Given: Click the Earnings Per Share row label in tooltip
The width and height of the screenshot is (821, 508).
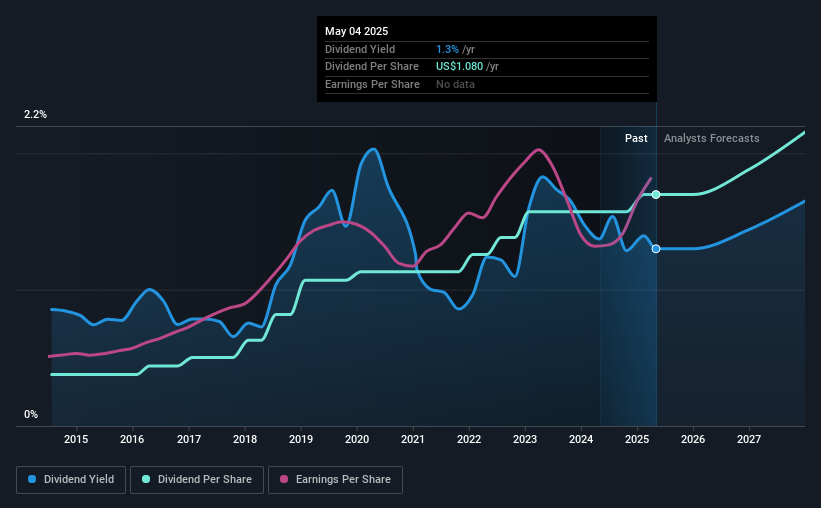Looking at the screenshot, I should pyautogui.click(x=372, y=84).
